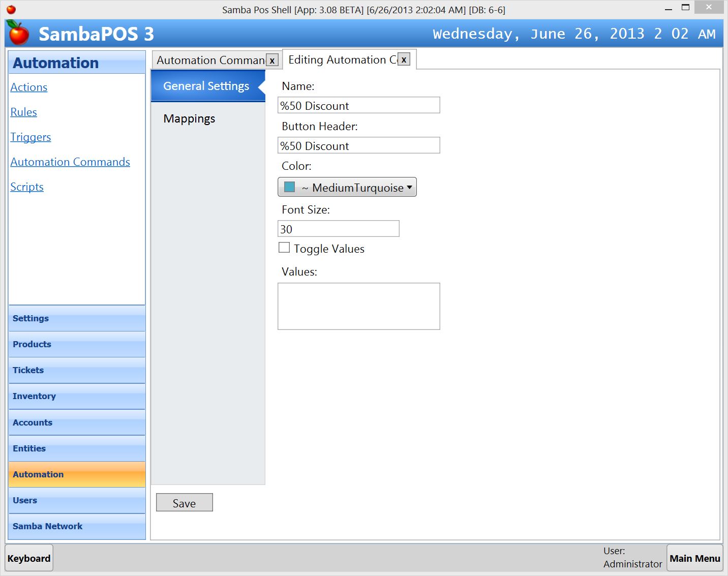
Task: Close the Editing Automation Command tab
Action: pyautogui.click(x=404, y=59)
